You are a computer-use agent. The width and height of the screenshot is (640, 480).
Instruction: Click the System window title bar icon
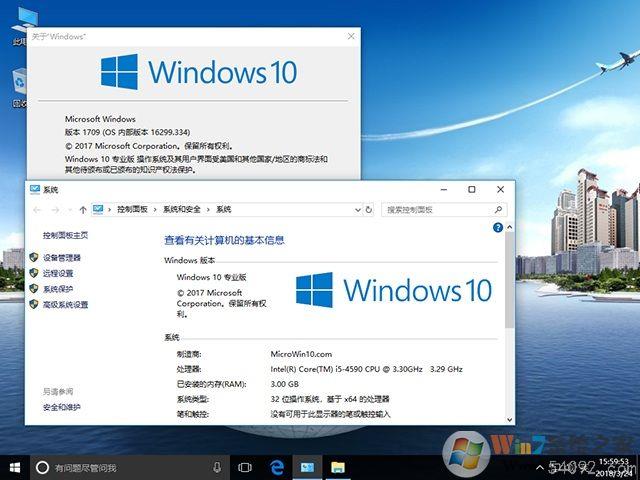[x=35, y=189]
